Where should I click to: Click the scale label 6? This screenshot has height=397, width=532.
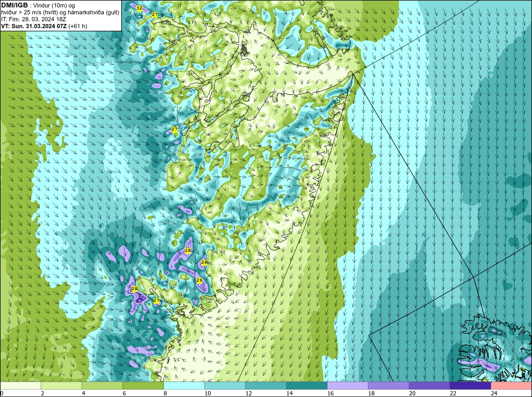[x=124, y=393]
